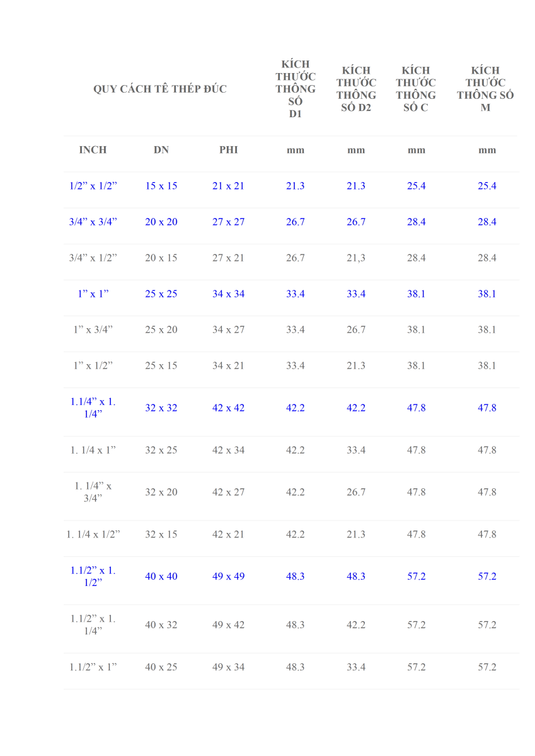Open the 3/4” x 3/4” blue link
535x756 pixels.
pos(93,222)
